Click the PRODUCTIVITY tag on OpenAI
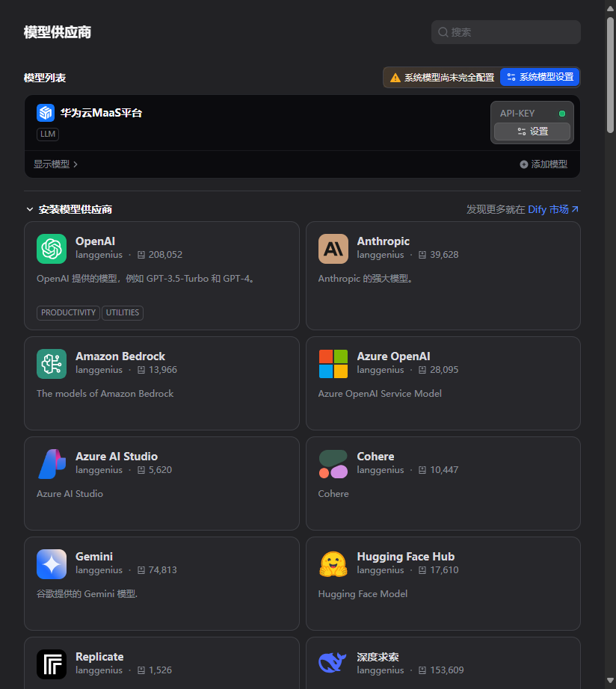 [x=68, y=313]
